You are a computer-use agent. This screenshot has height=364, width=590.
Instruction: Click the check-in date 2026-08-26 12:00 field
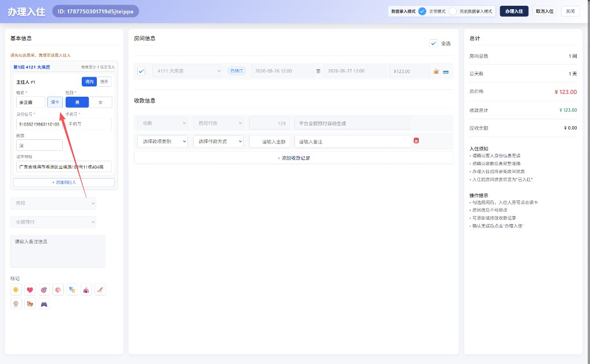[282, 71]
